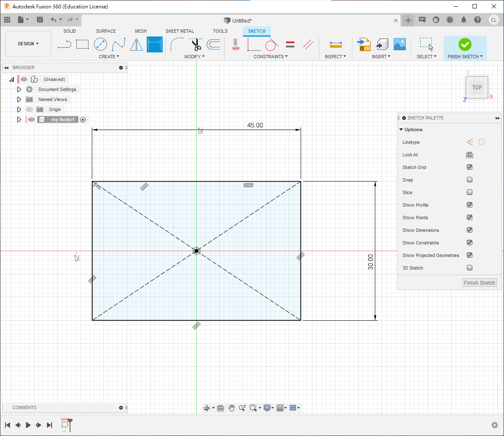Click the Insert SVG icon
The width and height of the screenshot is (504, 436).
click(x=364, y=44)
